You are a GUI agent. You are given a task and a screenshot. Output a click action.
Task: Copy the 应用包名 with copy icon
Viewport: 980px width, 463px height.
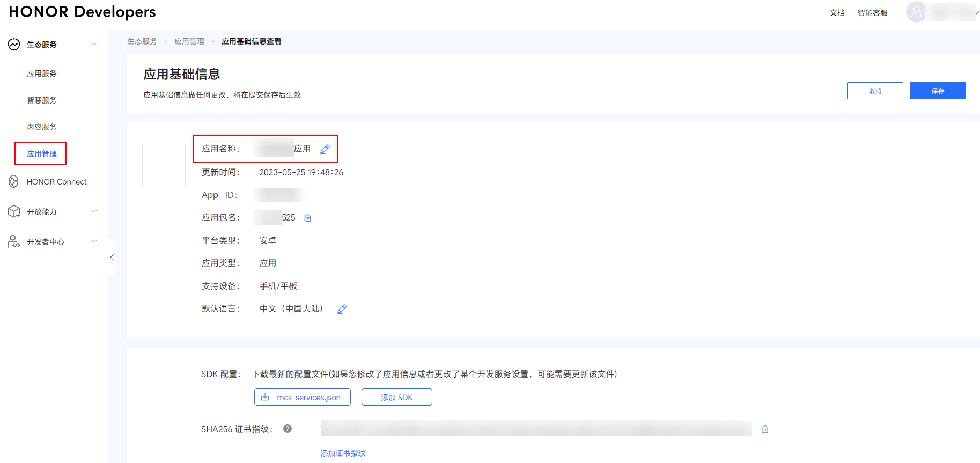click(308, 218)
